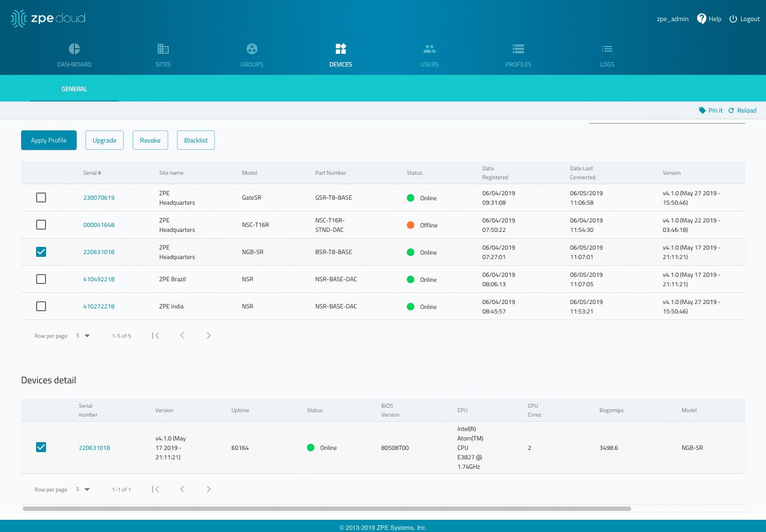Screen dimensions: 766x532
Task: Check the box for device 230070619
Action: coord(41,197)
